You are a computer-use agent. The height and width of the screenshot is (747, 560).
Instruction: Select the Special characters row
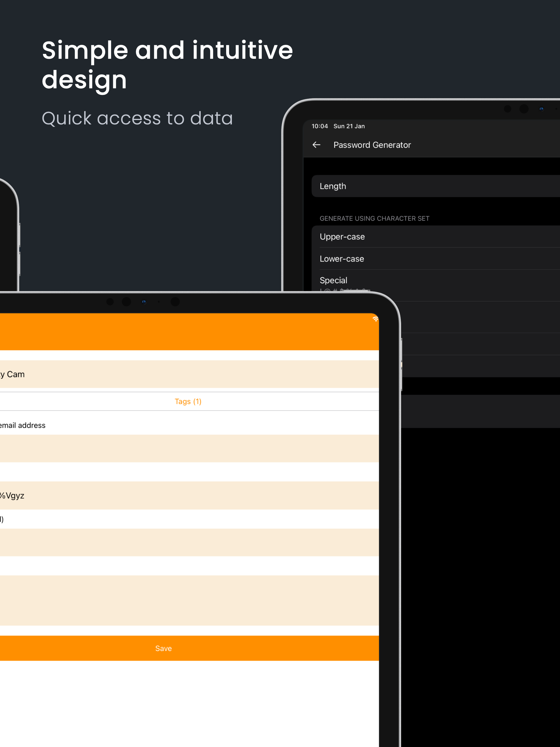click(x=435, y=285)
